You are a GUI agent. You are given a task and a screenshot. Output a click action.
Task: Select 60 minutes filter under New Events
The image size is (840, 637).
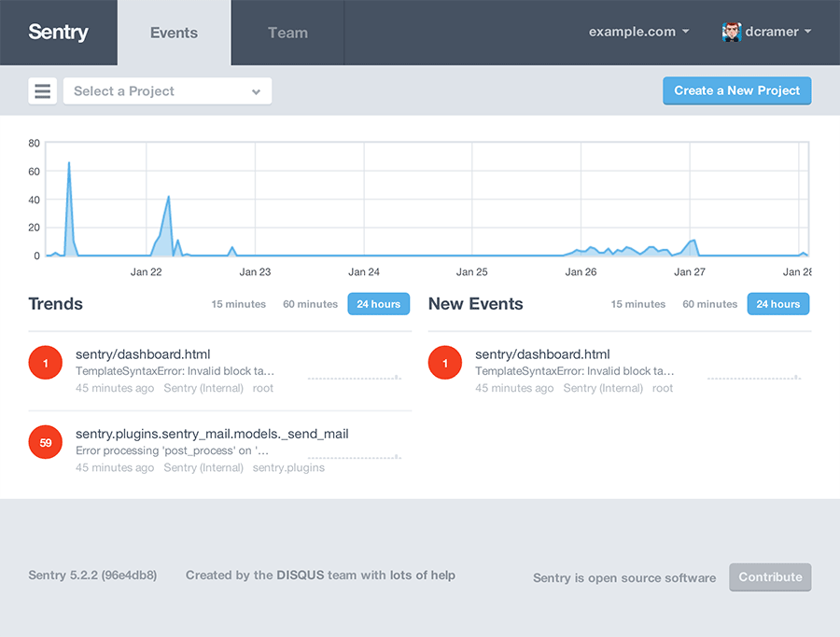pyautogui.click(x=709, y=304)
